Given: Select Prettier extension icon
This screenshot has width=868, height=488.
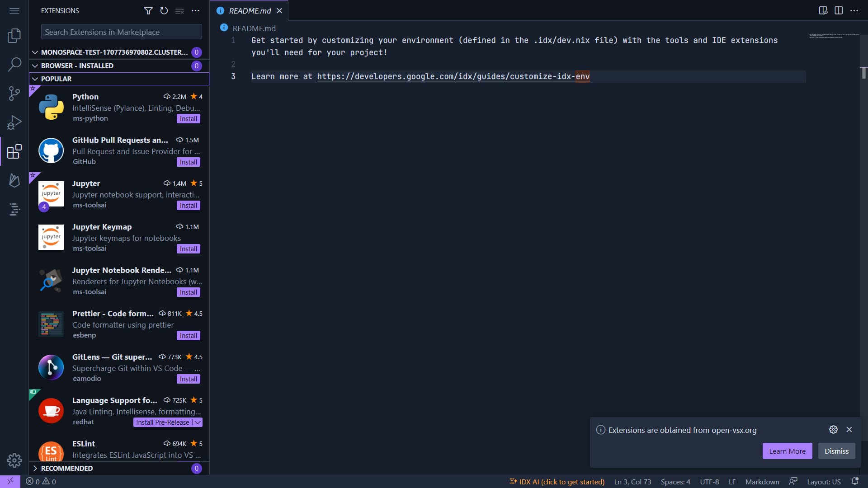Looking at the screenshot, I should pos(51,324).
